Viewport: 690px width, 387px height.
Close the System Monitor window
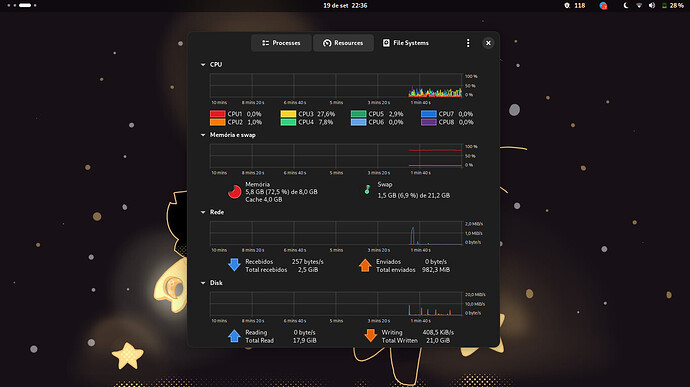[x=488, y=43]
